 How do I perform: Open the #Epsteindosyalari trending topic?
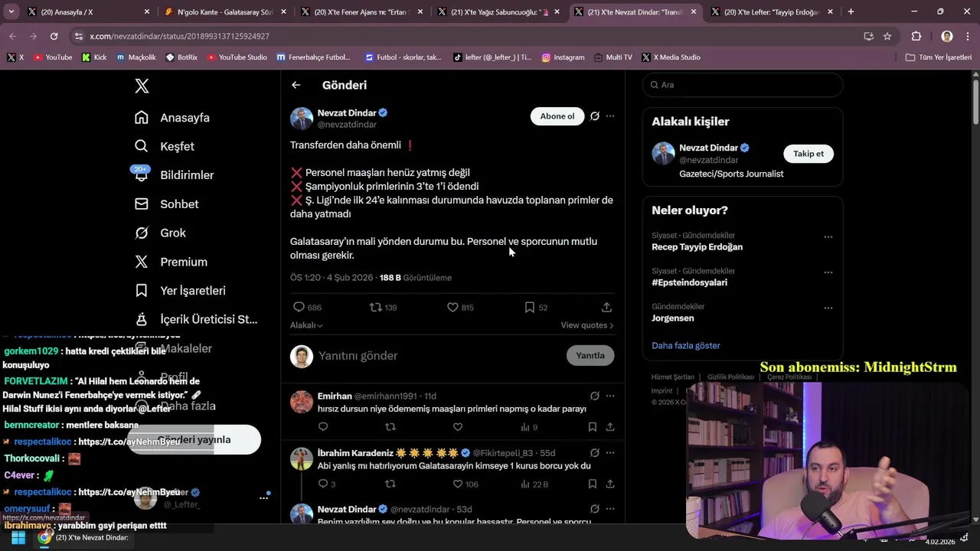(x=689, y=282)
